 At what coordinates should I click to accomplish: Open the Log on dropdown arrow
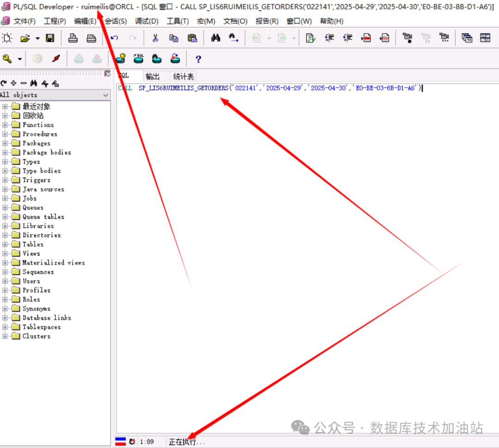(x=20, y=59)
